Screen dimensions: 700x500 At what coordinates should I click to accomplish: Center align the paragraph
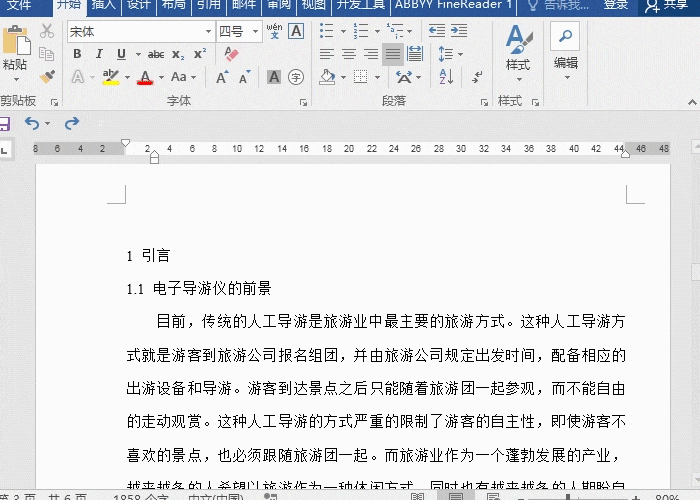(349, 54)
